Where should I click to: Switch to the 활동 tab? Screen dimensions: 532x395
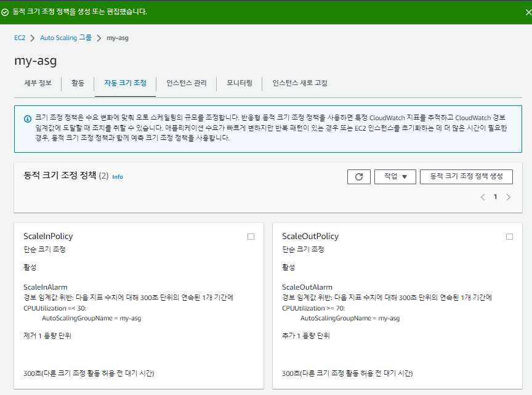(78, 83)
